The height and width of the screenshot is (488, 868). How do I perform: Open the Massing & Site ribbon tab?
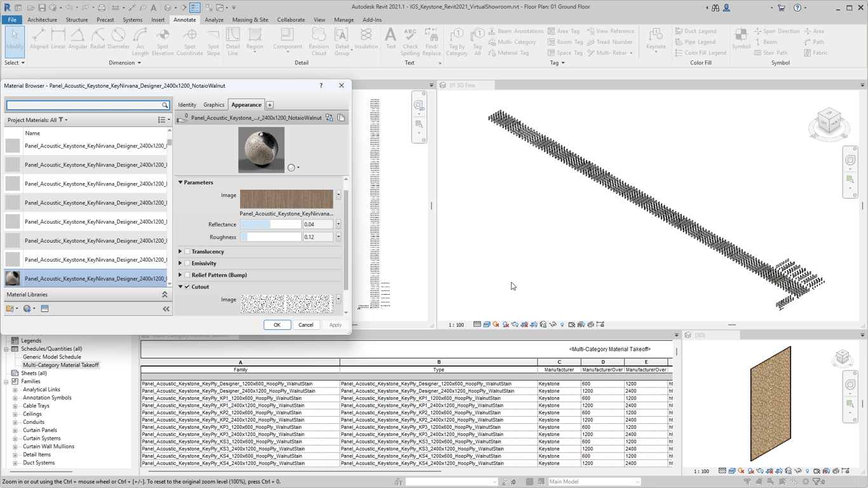(250, 20)
